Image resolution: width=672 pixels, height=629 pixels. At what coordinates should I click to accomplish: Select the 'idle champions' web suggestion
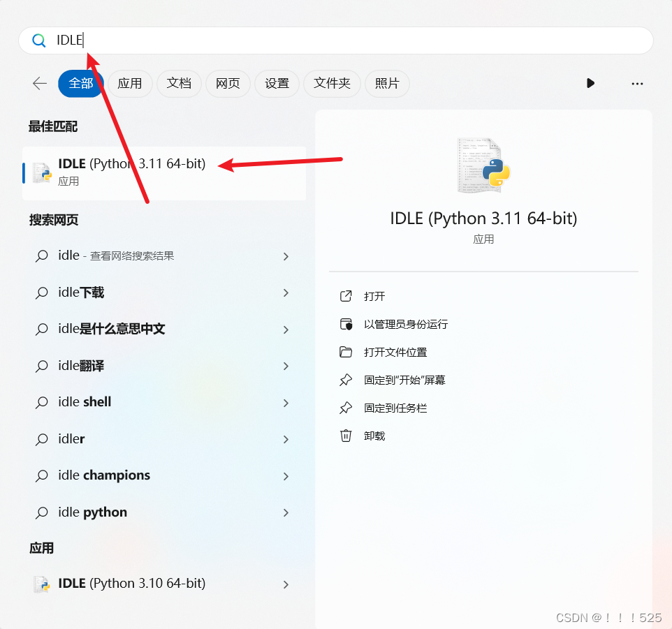[164, 475]
